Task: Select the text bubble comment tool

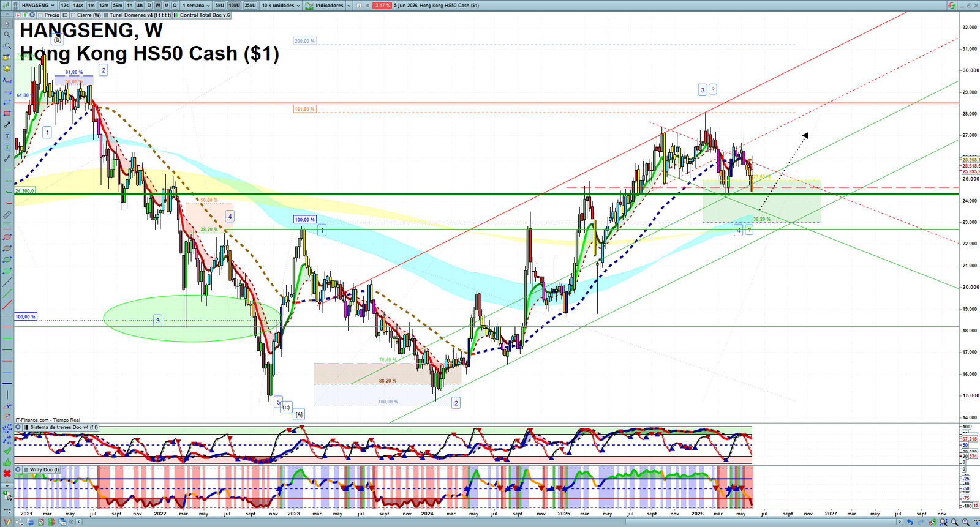Action: point(7,147)
